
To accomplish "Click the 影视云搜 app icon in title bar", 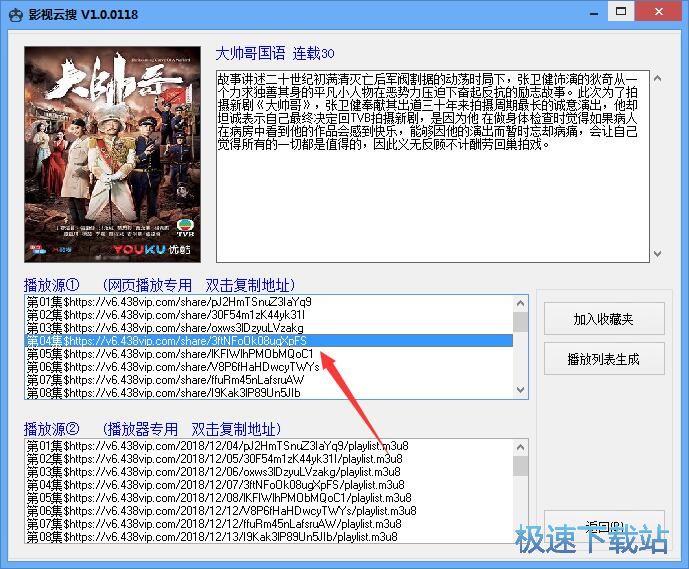I will (15, 14).
